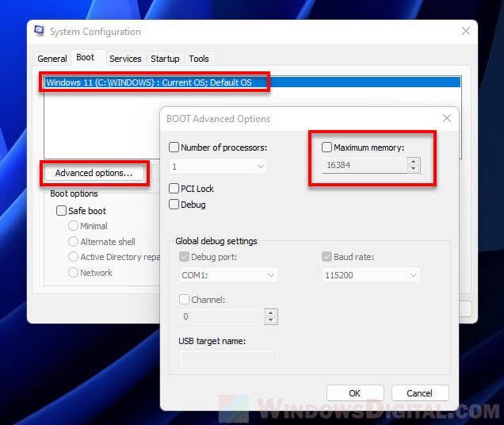Screen dimensions: 504x425
Task: Enable Number of processors checkbox
Action: click(174, 147)
